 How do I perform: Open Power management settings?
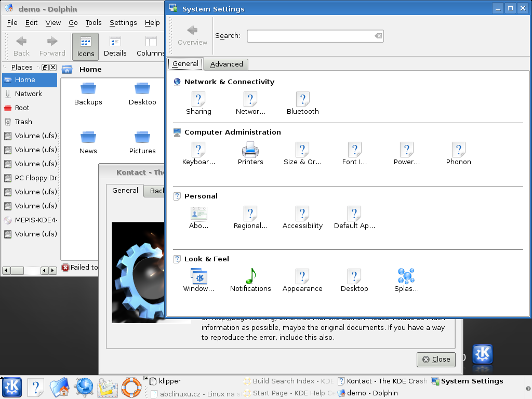pyautogui.click(x=406, y=154)
